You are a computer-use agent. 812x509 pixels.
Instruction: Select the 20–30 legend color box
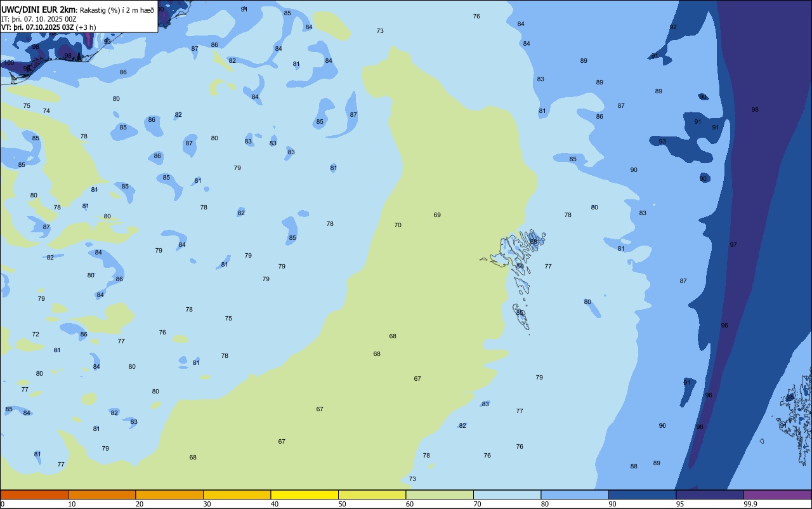(169, 494)
